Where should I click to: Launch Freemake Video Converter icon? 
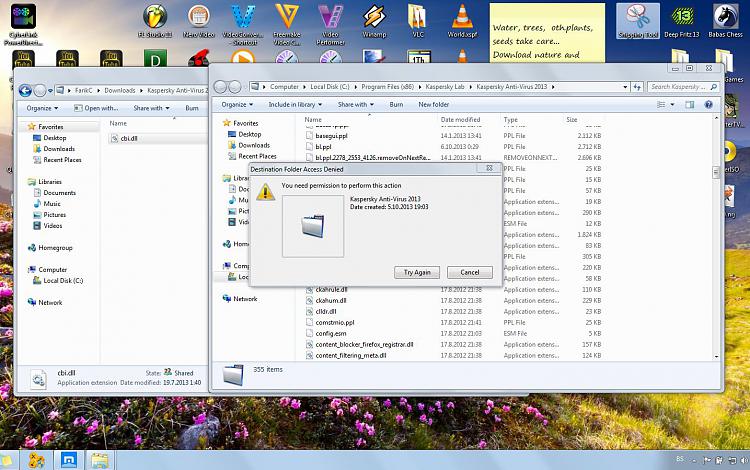click(287, 25)
